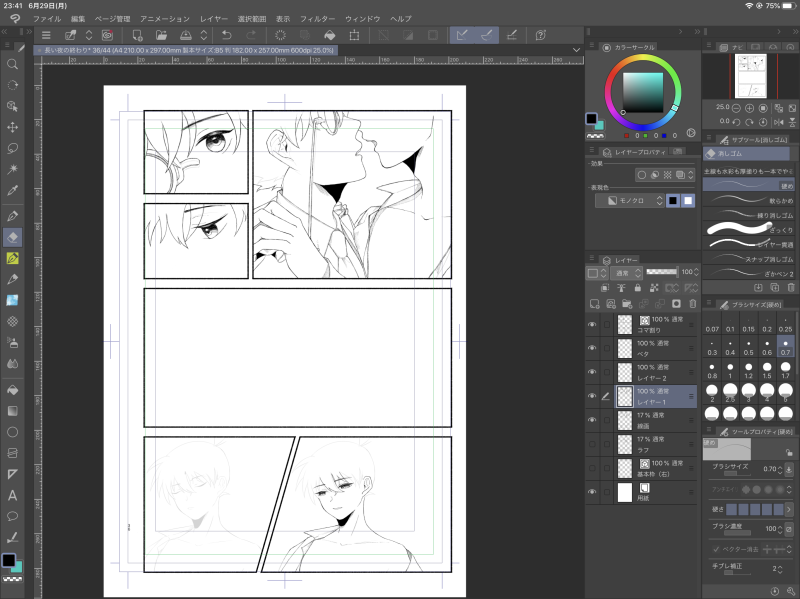Select the Eraser tool in toolbar
800x599 pixels.
point(13,237)
